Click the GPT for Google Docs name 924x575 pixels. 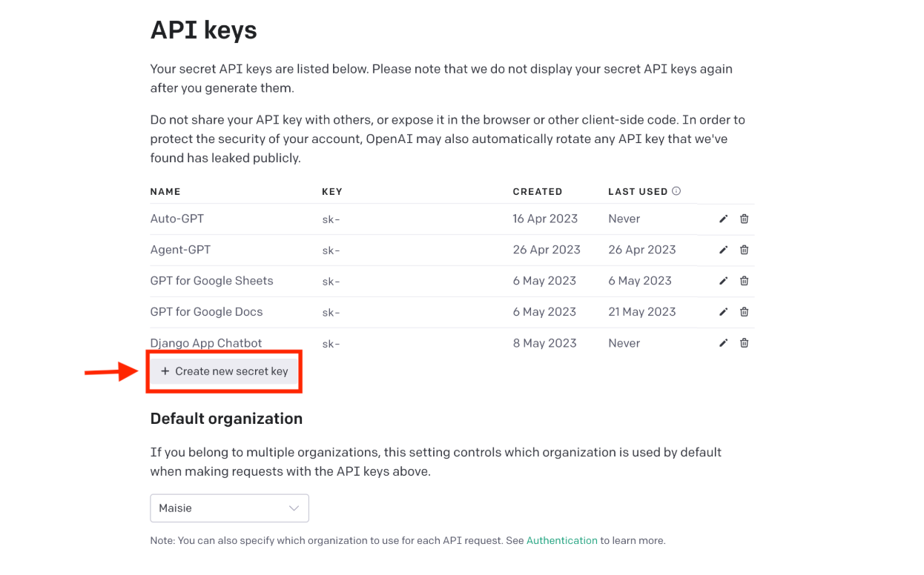pyautogui.click(x=206, y=312)
